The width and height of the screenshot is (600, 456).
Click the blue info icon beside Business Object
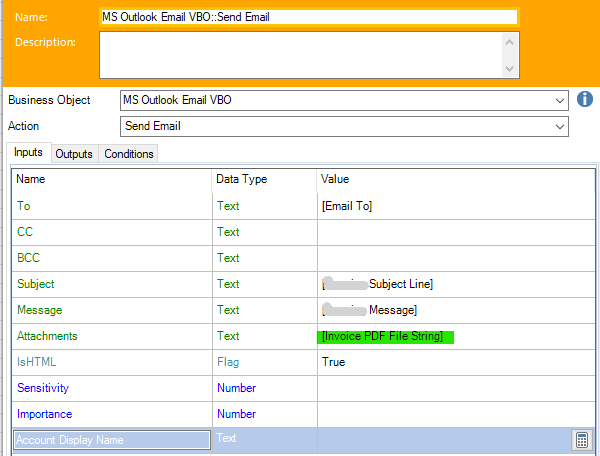coord(586,100)
